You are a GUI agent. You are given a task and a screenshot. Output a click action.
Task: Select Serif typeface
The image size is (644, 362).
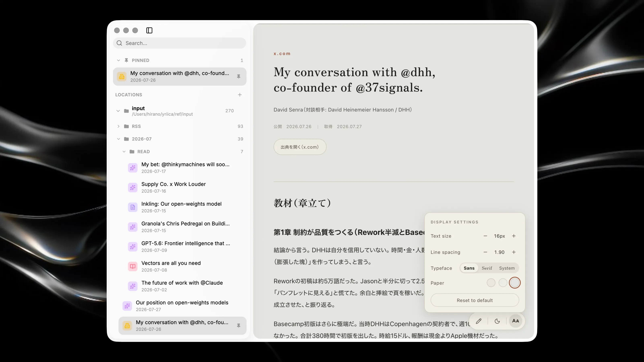click(487, 268)
